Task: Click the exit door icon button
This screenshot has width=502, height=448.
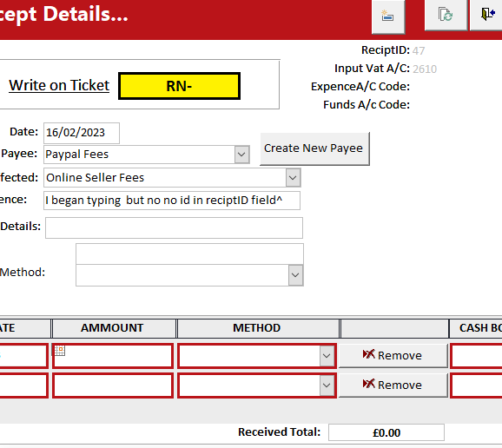Action: coord(486,15)
